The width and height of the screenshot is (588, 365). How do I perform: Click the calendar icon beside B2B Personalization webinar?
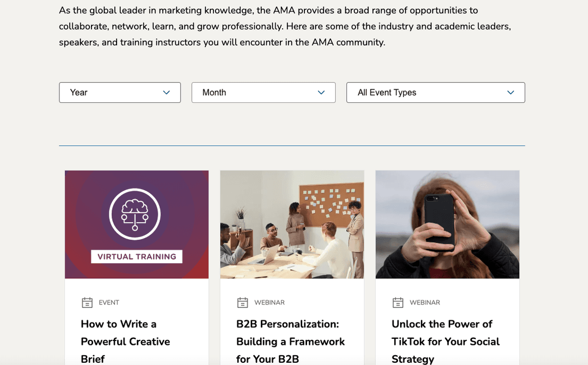[243, 302]
